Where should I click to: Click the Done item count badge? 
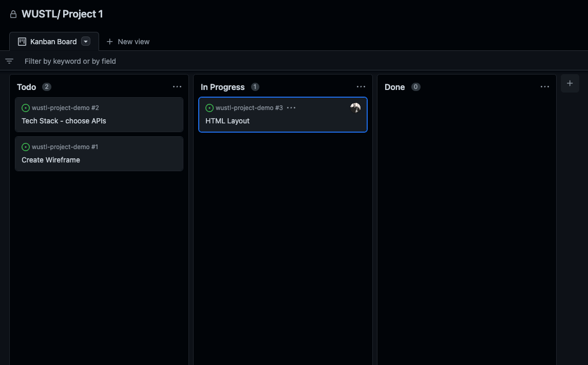415,87
